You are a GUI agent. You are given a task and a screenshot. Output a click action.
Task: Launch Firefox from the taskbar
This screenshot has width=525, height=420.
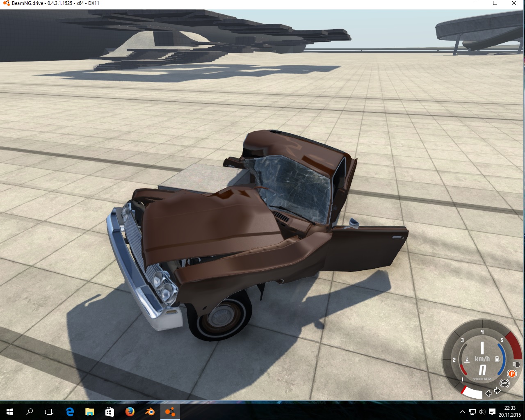coord(130,411)
